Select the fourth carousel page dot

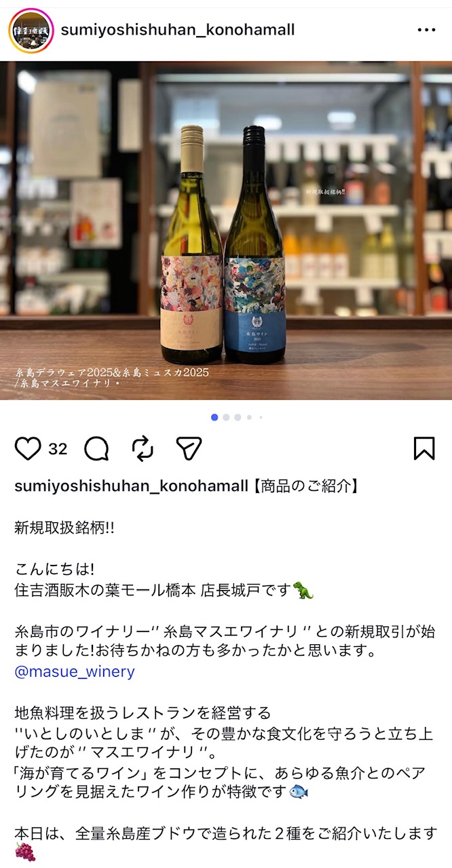point(249,417)
